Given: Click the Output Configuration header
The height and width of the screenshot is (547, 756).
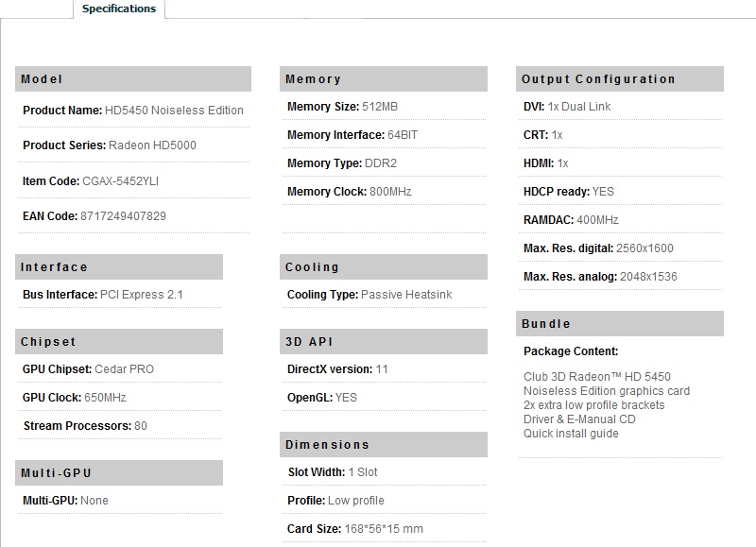Looking at the screenshot, I should pos(620,79).
